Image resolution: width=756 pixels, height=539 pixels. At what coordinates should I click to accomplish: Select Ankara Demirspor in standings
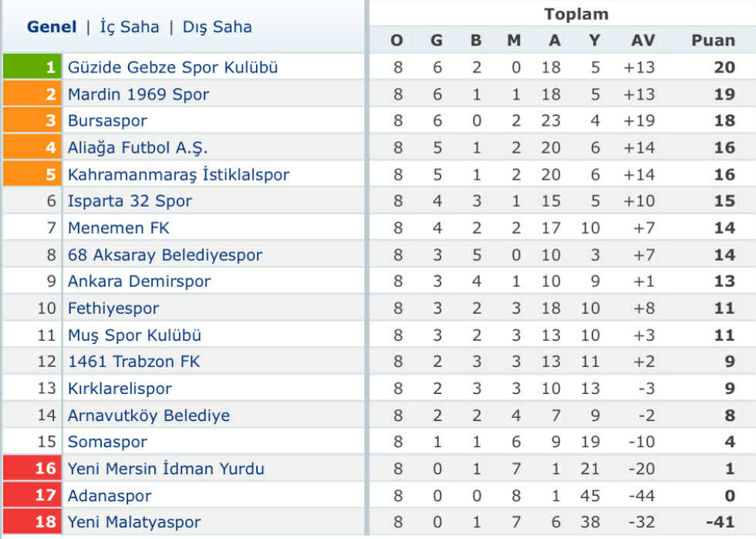[x=139, y=281]
